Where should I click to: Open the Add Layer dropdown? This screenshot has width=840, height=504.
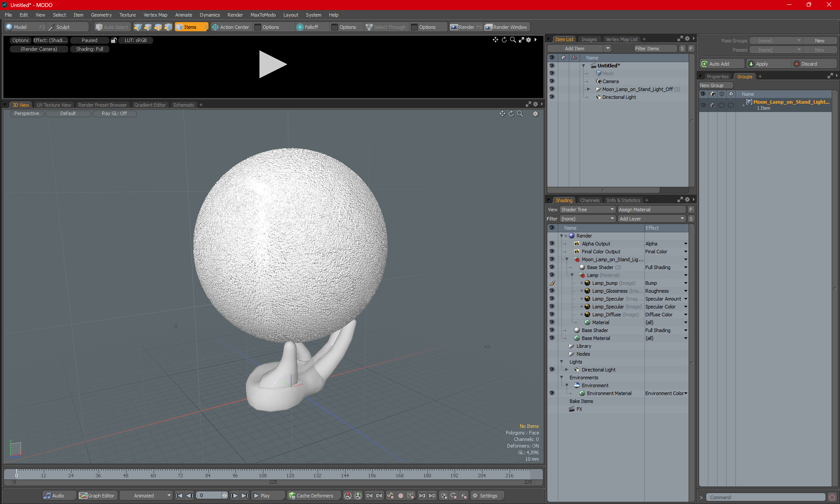[651, 219]
